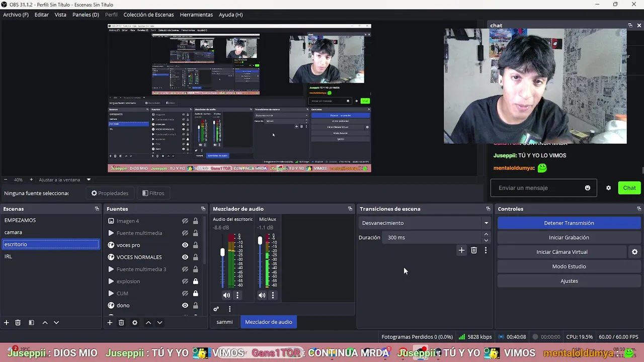The width and height of the screenshot is (644, 362).
Task: Remove selected source with trash icon
Action: click(x=121, y=322)
